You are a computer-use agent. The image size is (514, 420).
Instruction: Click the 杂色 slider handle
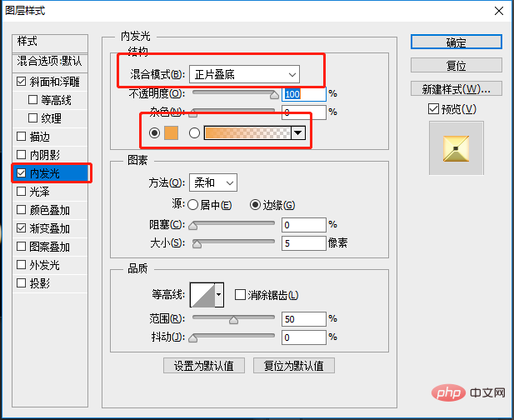pyautogui.click(x=193, y=113)
